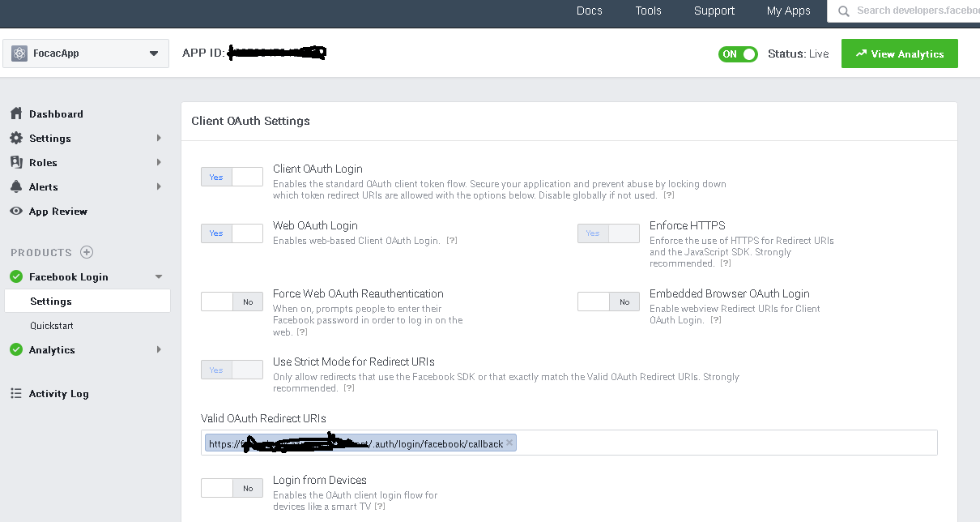
Task: Expand the Settings submenu arrow
Action: [159, 138]
